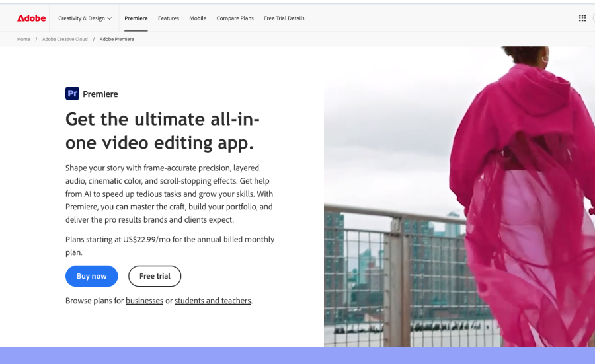Screen dimensions: 595x364
Task: Expand the Creativity & Design menu
Action: [x=85, y=18]
